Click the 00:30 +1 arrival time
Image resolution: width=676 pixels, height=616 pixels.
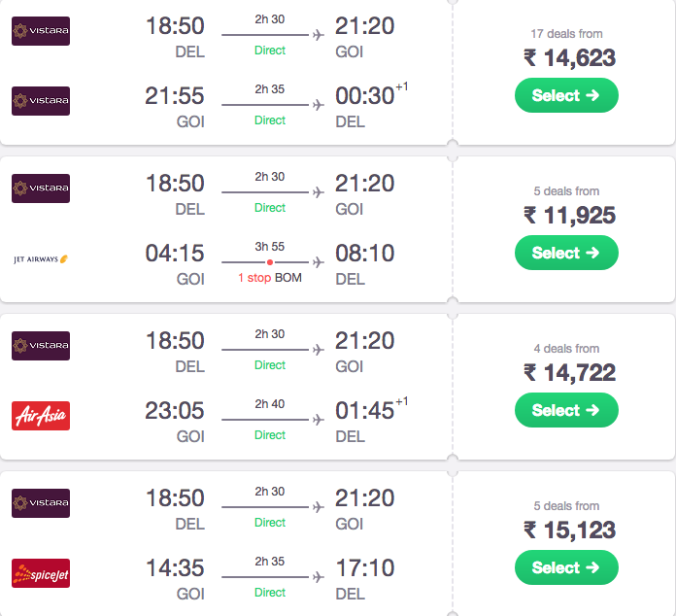pyautogui.click(x=372, y=94)
